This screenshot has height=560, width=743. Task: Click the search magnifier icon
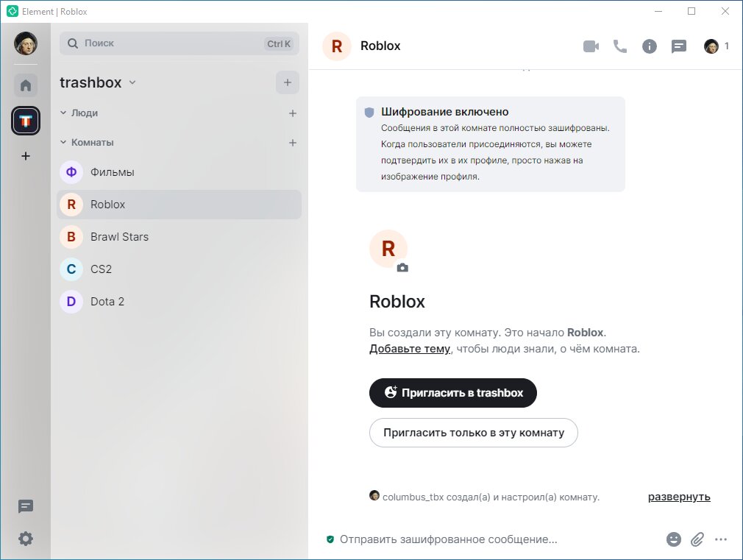pos(73,43)
